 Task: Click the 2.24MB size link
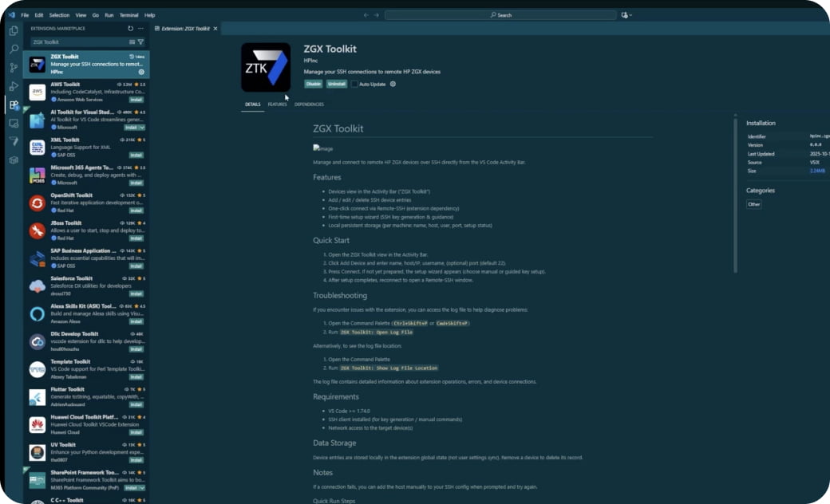(817, 171)
